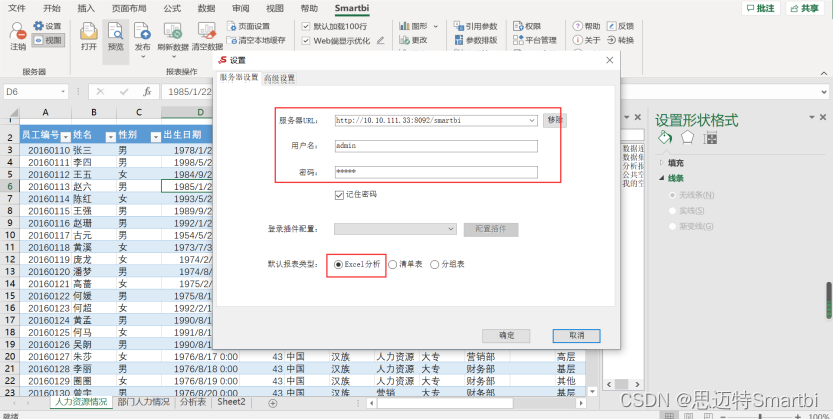
Task: Click the 确定 button in dialog
Action: coord(506,336)
